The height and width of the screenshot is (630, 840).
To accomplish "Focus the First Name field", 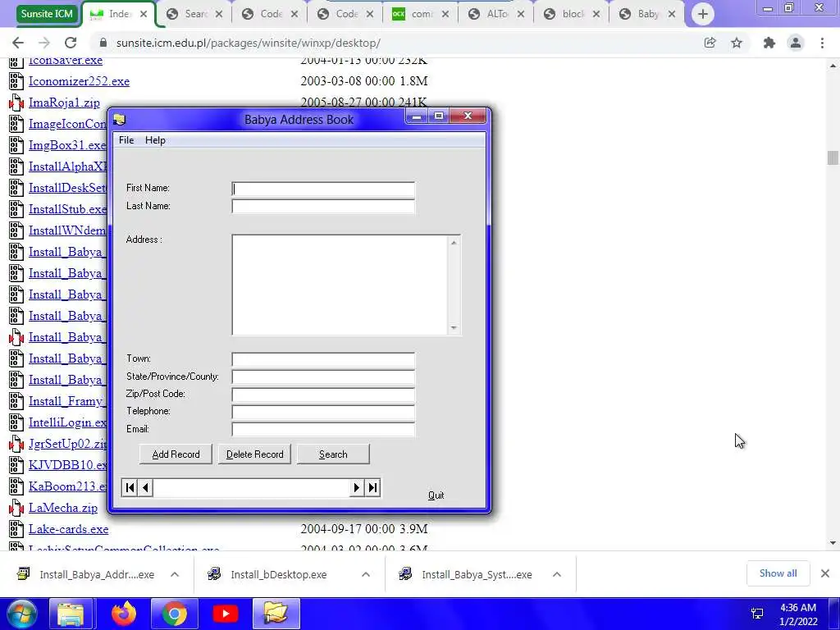I will point(323,189).
